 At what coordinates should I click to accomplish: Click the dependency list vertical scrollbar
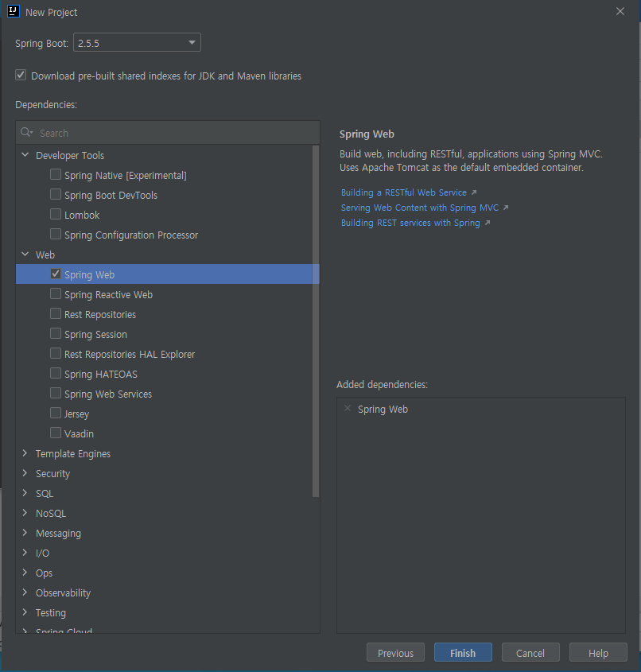pos(316,321)
